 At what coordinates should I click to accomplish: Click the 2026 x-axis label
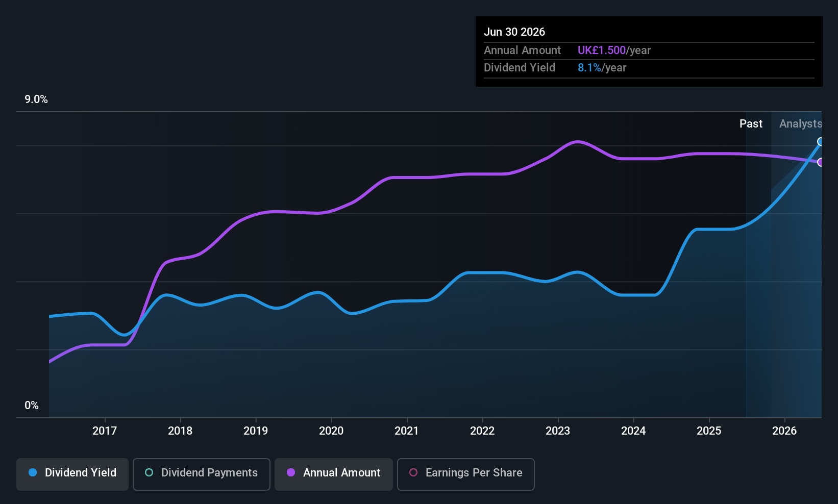coord(784,431)
